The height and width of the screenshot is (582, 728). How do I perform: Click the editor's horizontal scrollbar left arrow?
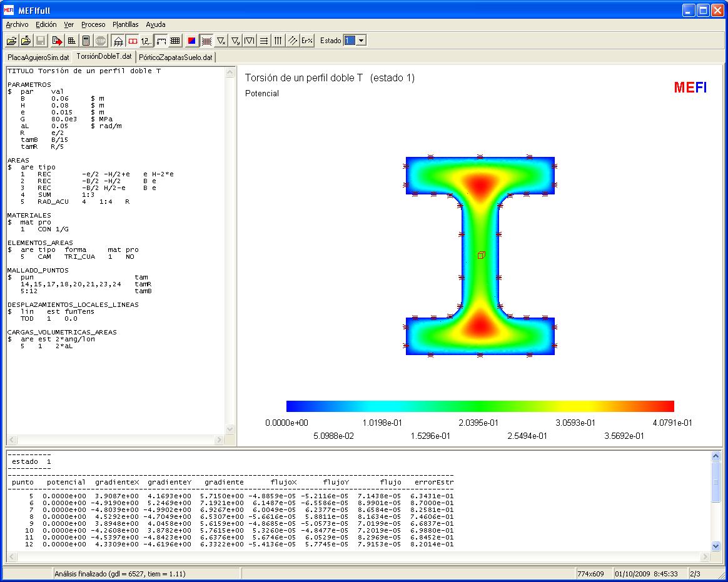pyautogui.click(x=12, y=439)
